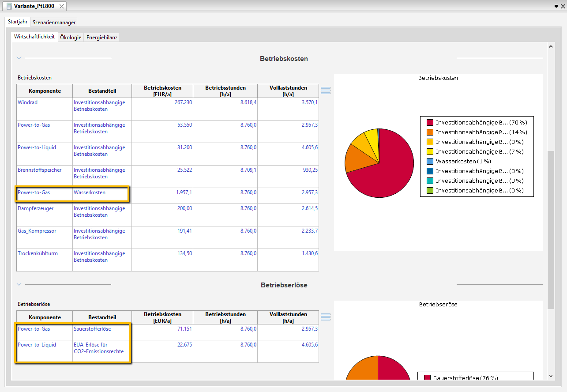Click the blue Wasserkosten legend swatch
Image resolution: width=567 pixels, height=392 pixels.
point(430,161)
